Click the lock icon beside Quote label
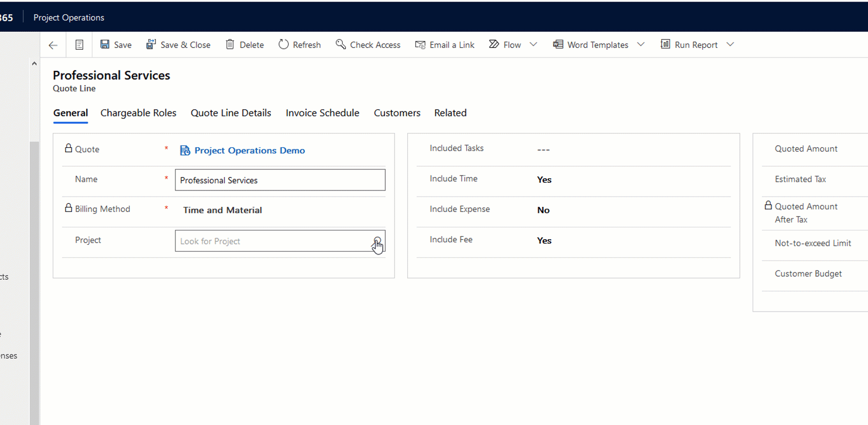The width and height of the screenshot is (868, 425). 68,148
